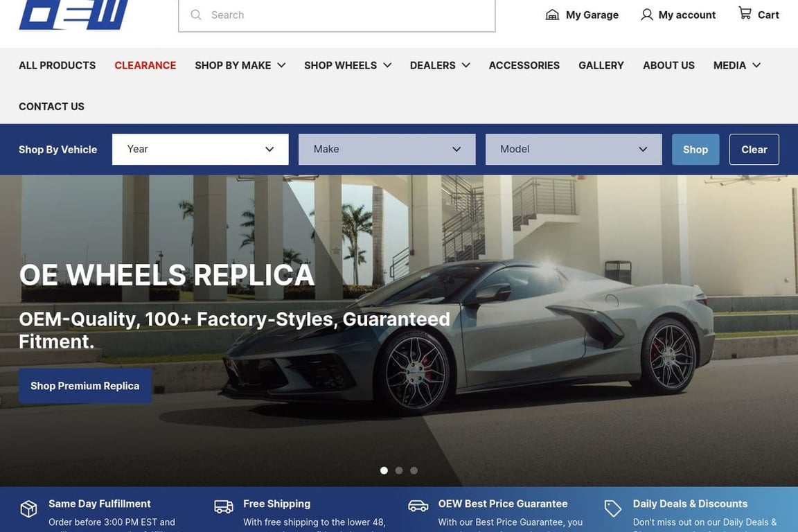The width and height of the screenshot is (798, 532).
Task: Click the OE WHEELS REPLICA heading
Action: pos(167,275)
